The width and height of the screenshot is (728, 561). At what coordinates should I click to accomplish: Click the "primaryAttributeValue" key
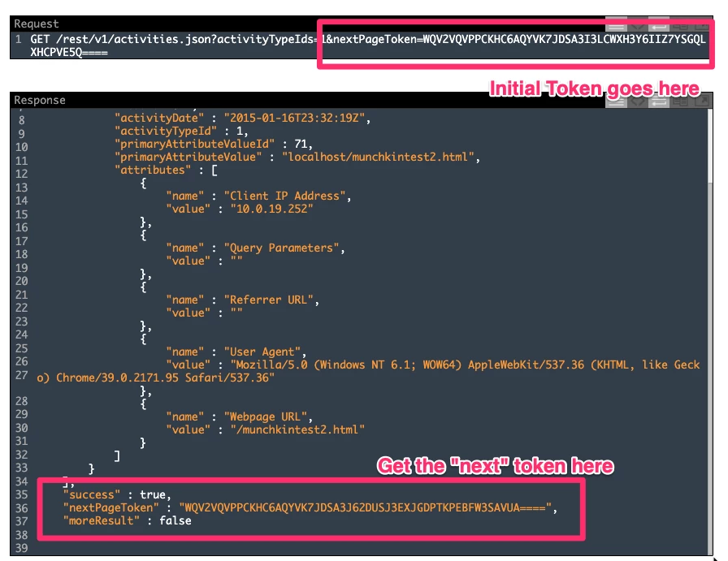188,157
